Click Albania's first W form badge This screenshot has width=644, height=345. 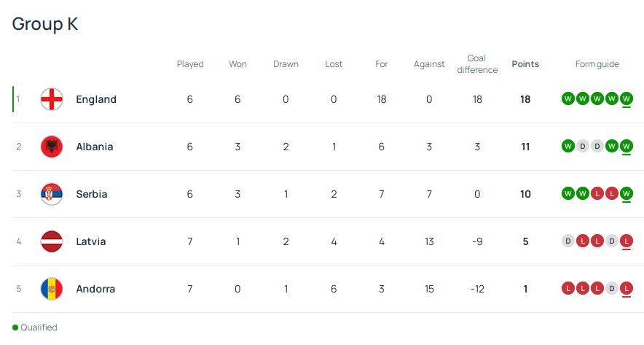[568, 147]
